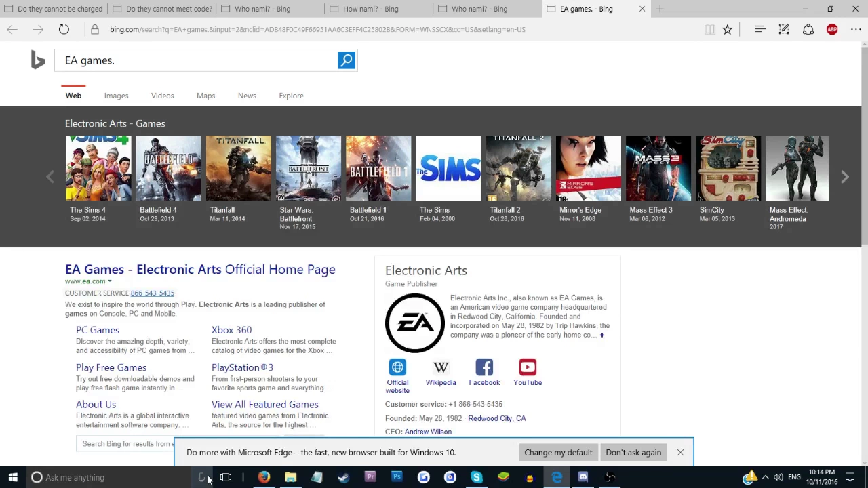Viewport: 868px width, 488px height.
Task: Switch to the 'How nami? - Bing' tab
Action: pos(380,9)
